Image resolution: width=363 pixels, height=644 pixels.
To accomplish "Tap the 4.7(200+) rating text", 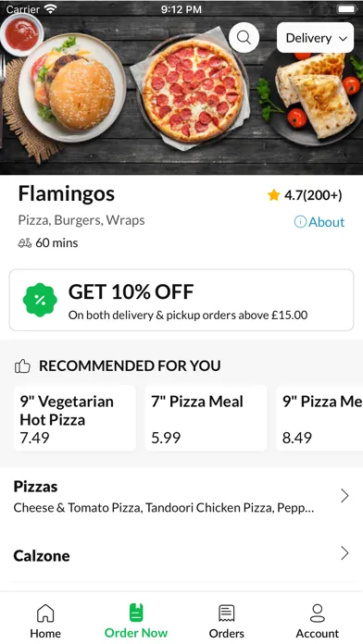I will tap(313, 195).
